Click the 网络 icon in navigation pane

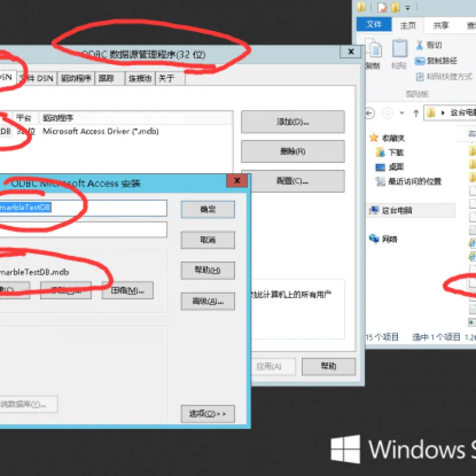tap(374, 239)
